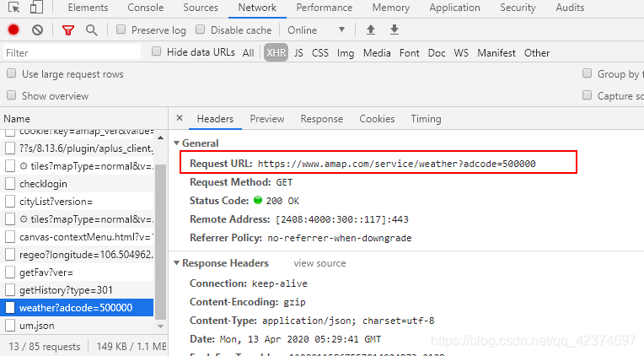Filter requests by Font type
Screen dimensions: 644x356
tap(410, 53)
